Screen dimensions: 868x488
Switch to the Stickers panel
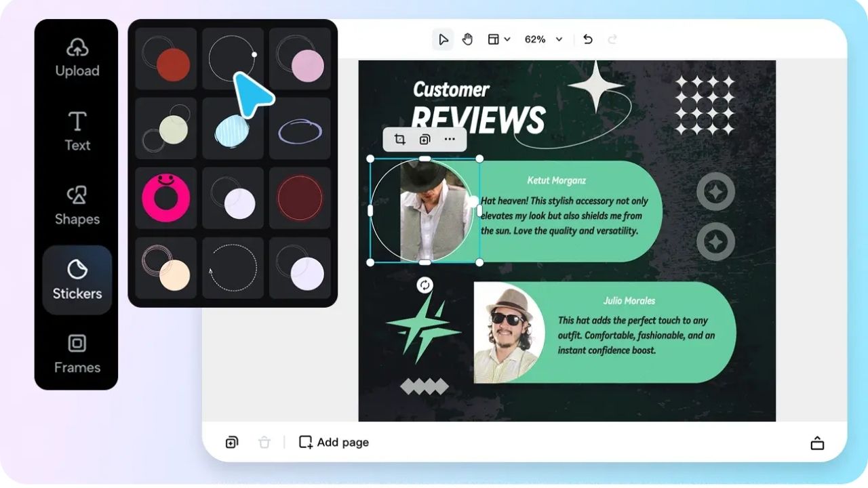coord(77,279)
